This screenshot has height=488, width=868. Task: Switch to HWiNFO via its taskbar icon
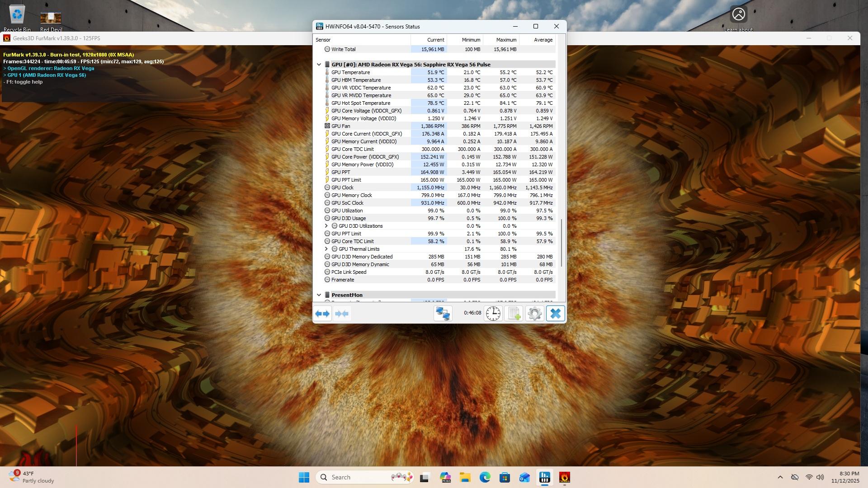[x=545, y=477]
